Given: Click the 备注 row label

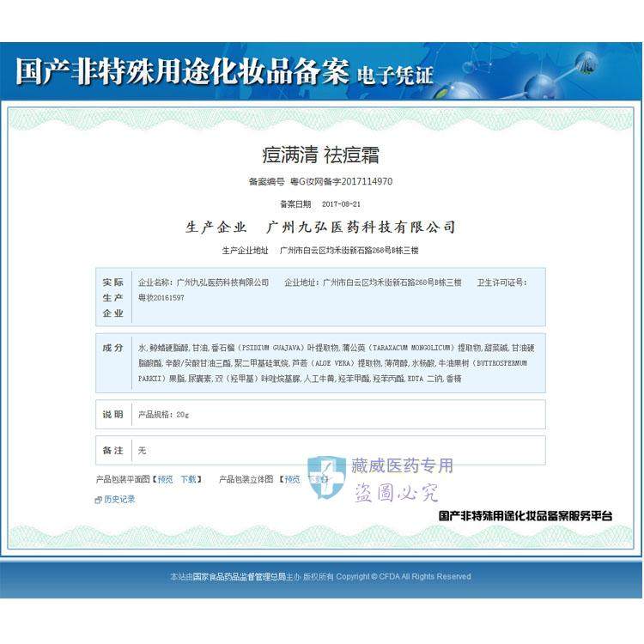Looking at the screenshot, I should click(x=113, y=451).
